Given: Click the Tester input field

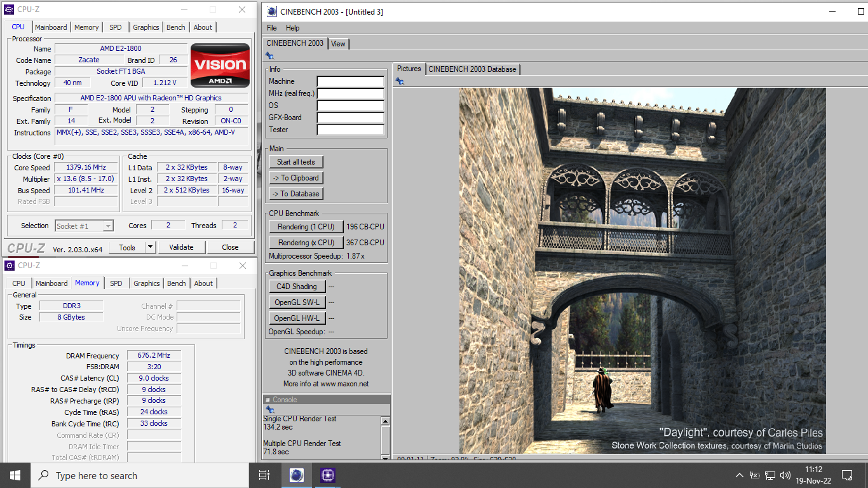Looking at the screenshot, I should coord(351,130).
